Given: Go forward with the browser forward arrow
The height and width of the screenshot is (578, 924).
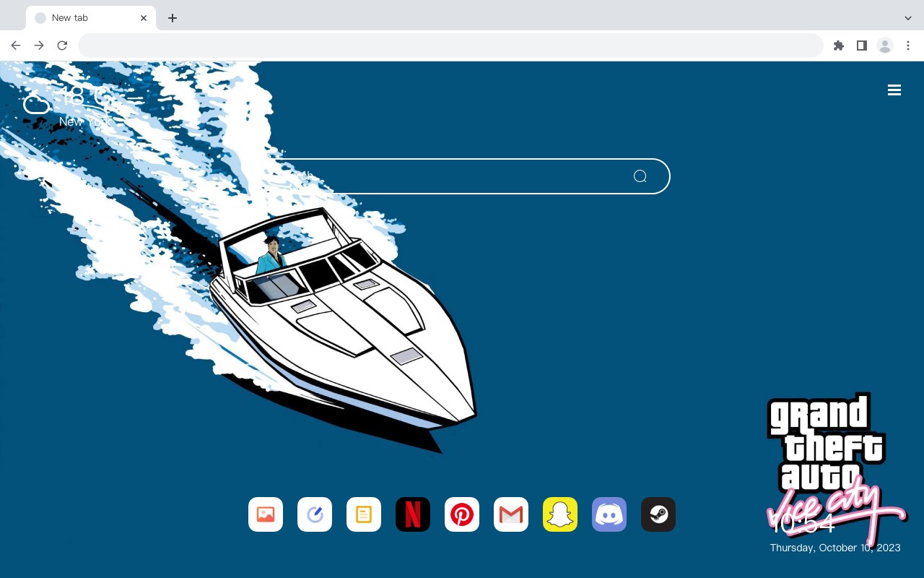Looking at the screenshot, I should (x=39, y=46).
